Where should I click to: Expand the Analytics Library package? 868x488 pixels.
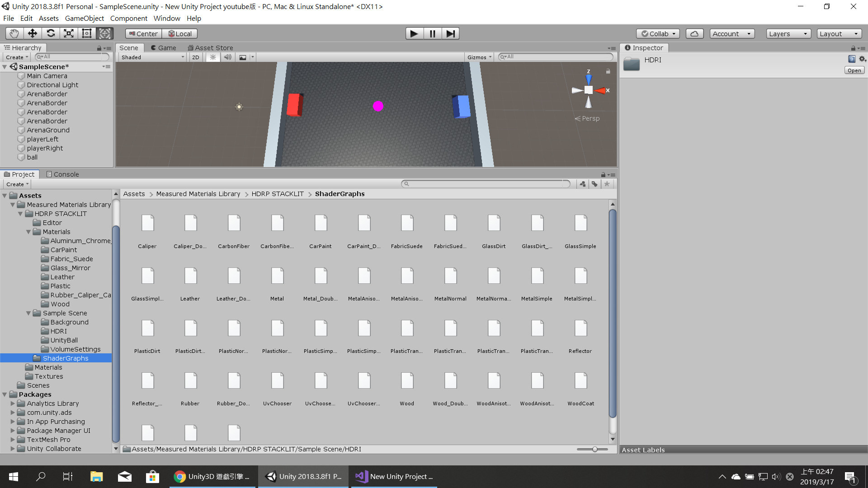click(13, 404)
